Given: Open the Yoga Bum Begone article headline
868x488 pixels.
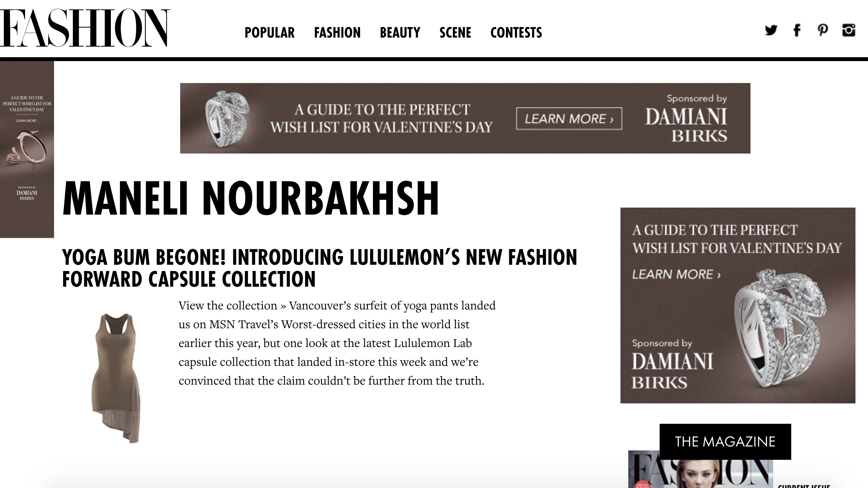Looking at the screenshot, I should point(320,268).
